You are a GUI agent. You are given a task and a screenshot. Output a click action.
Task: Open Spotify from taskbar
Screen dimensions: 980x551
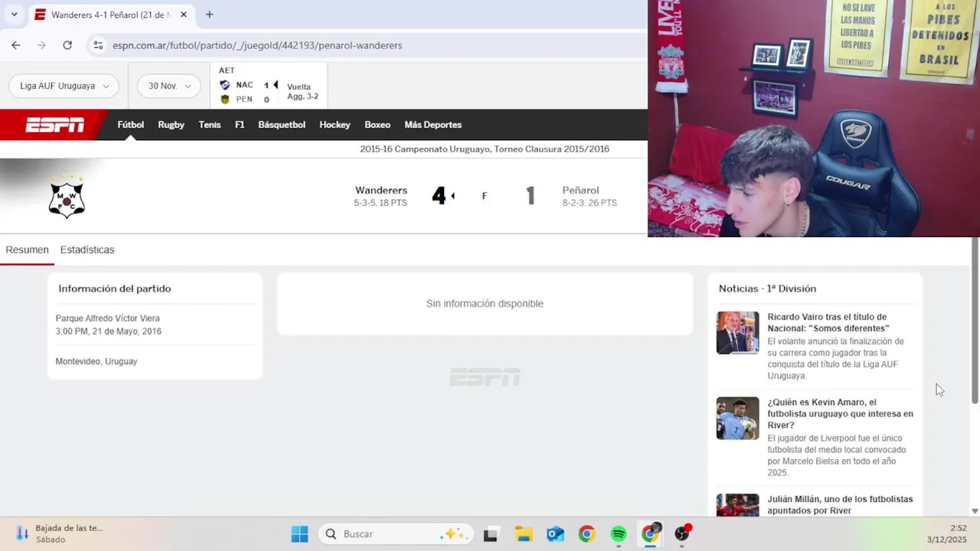pyautogui.click(x=619, y=534)
